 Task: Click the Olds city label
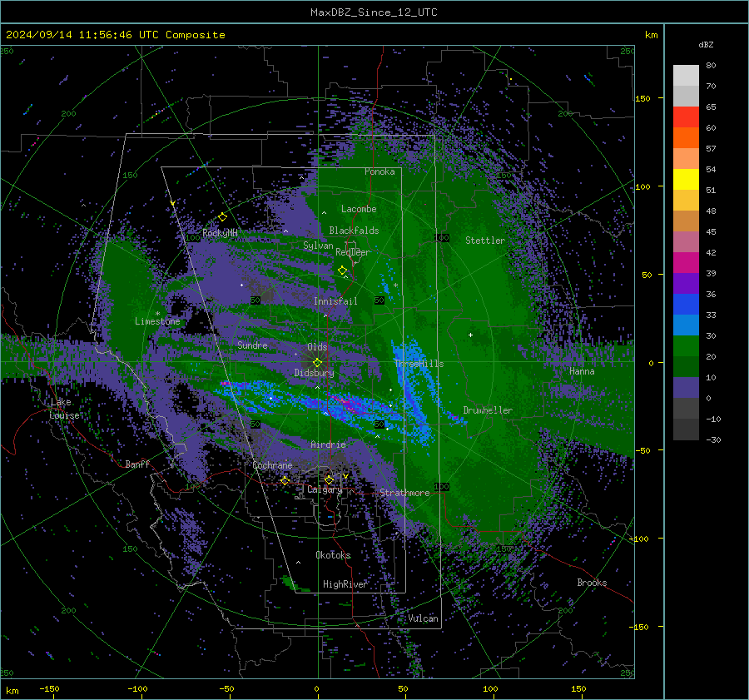(x=317, y=347)
